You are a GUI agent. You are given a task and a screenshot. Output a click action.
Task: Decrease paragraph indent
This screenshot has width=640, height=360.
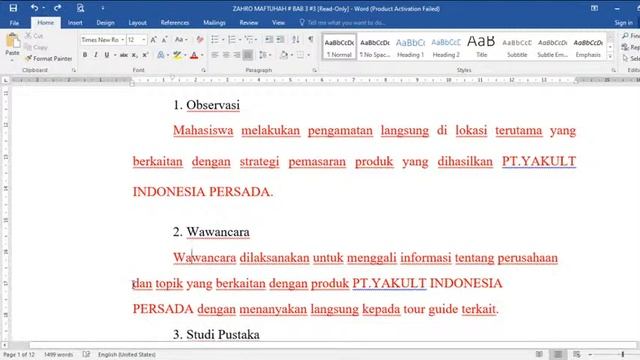click(x=269, y=40)
